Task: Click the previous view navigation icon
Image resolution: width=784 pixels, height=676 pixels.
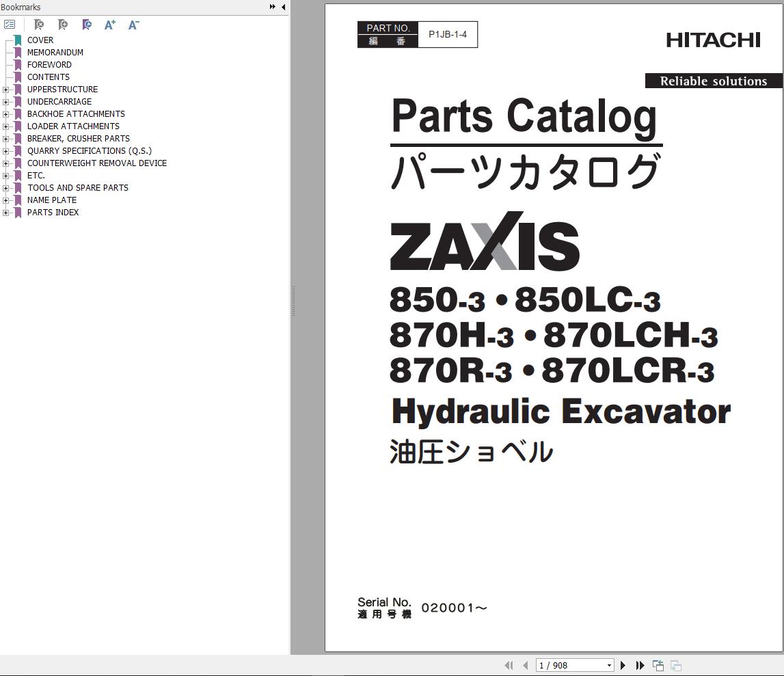Action: [x=658, y=666]
